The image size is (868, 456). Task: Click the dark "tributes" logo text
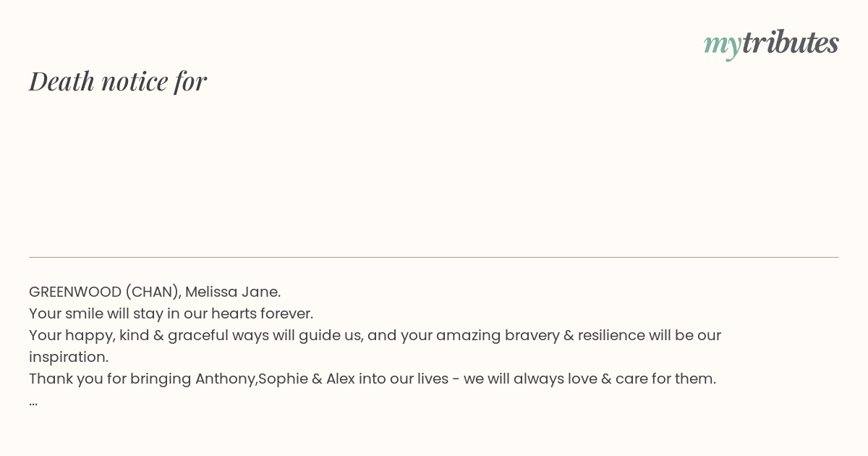pyautogui.click(x=791, y=42)
